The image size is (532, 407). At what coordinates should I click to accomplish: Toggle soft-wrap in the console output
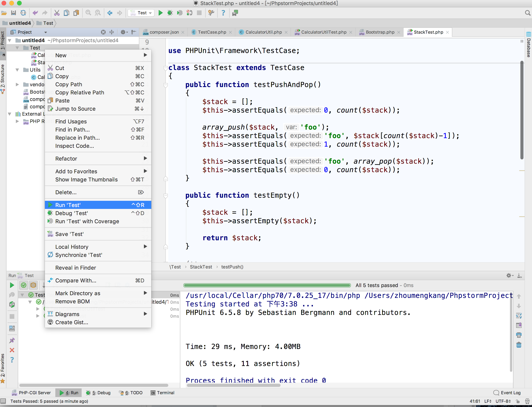519,316
